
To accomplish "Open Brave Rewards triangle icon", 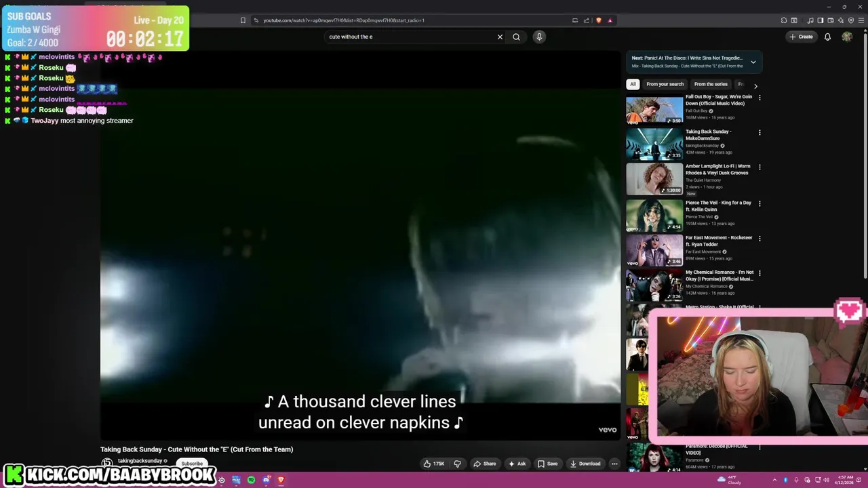I will pyautogui.click(x=610, y=20).
